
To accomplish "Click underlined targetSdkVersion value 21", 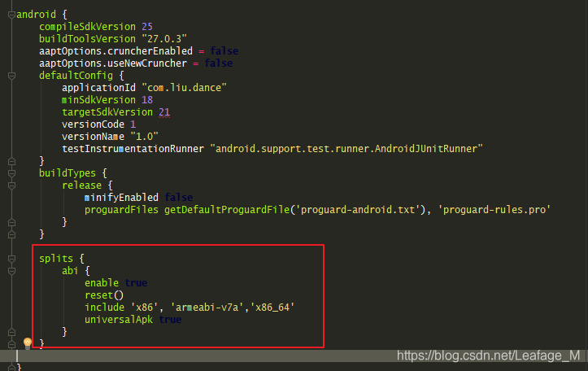I will coord(164,112).
